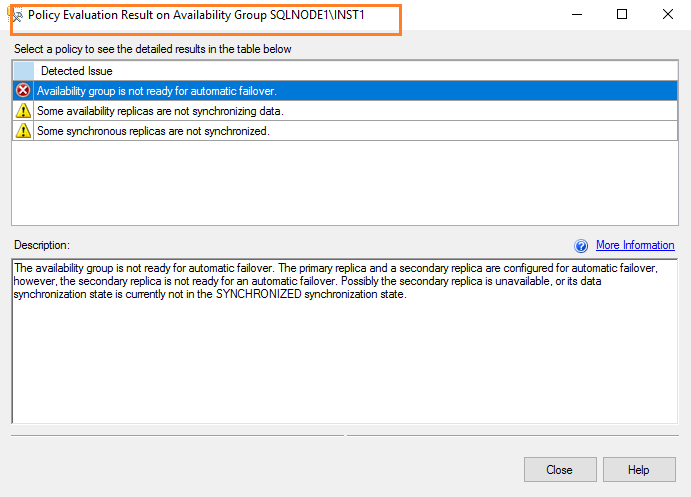Click the Help button

coord(639,470)
